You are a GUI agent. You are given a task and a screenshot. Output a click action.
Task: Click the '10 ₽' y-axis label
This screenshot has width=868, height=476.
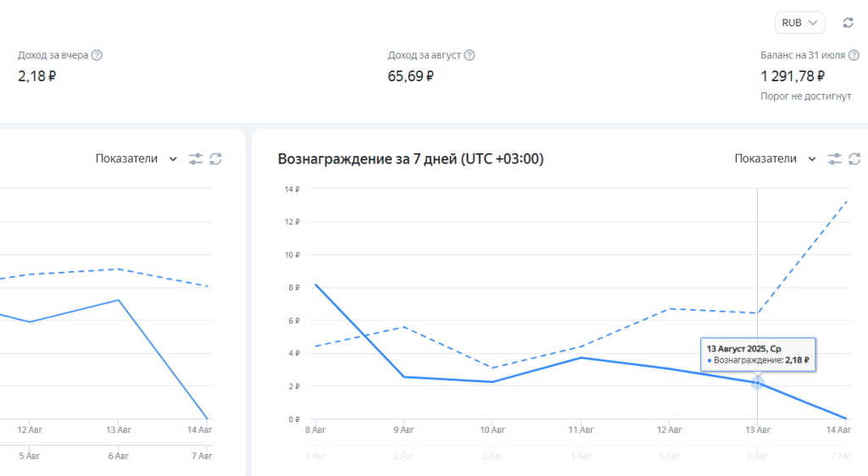(292, 255)
